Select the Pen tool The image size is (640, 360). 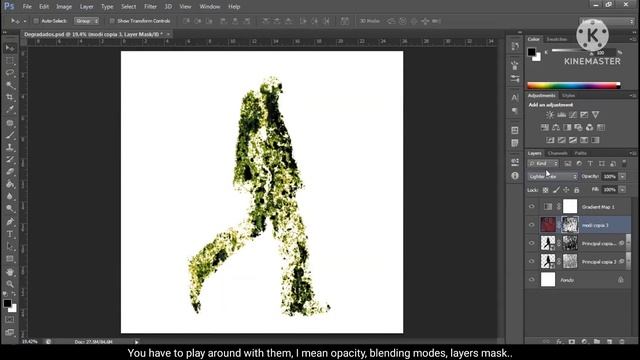click(10, 222)
